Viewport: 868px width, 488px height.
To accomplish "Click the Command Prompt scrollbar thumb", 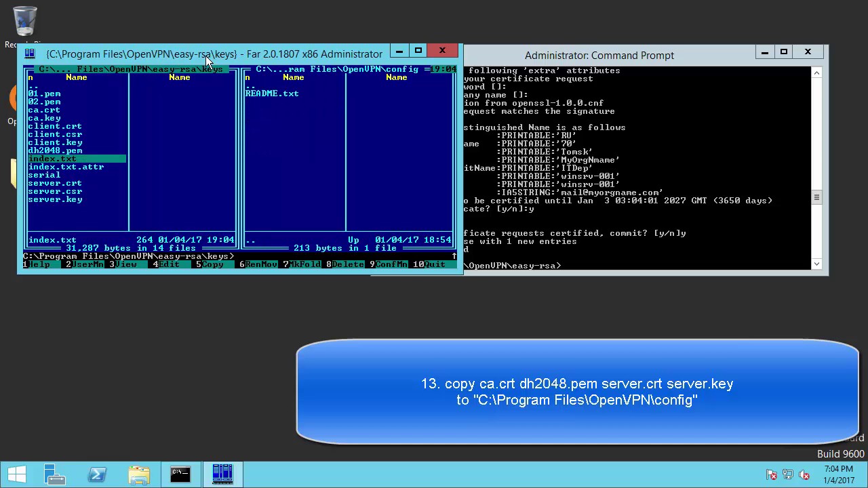I will pyautogui.click(x=817, y=197).
